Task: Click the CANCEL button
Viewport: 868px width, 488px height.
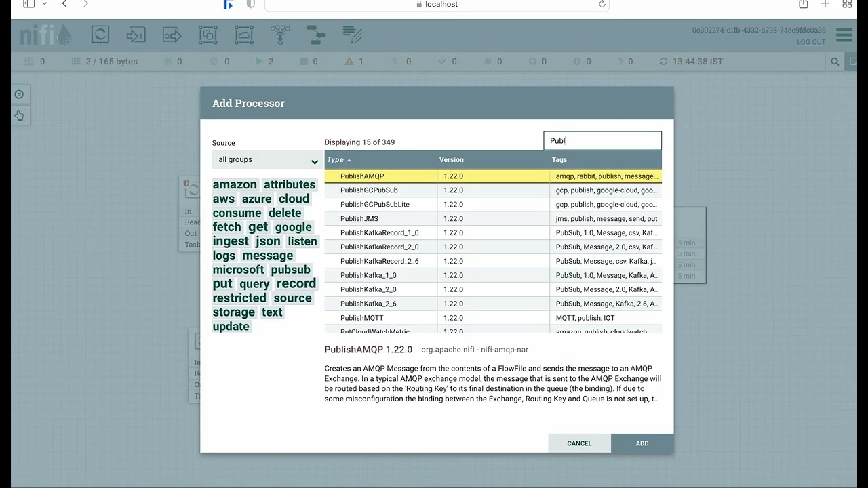Action: click(580, 443)
